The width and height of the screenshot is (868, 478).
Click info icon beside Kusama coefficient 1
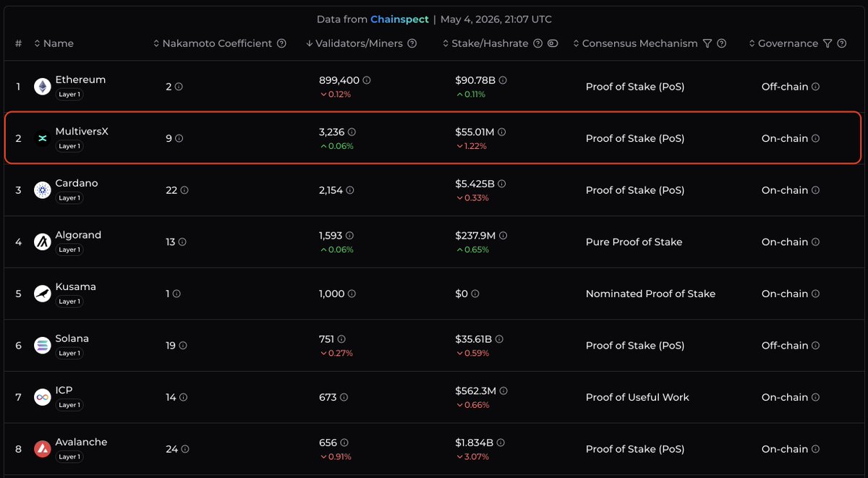(x=176, y=294)
